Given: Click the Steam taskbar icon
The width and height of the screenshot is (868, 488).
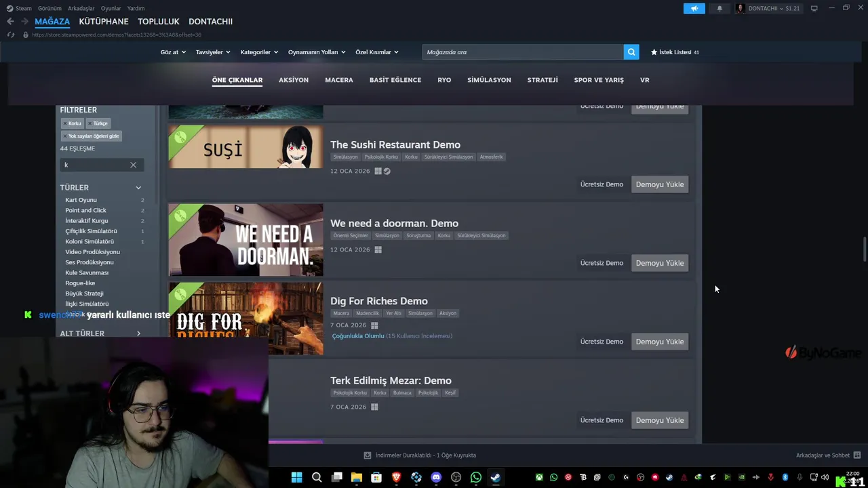Looking at the screenshot, I should click(x=496, y=477).
